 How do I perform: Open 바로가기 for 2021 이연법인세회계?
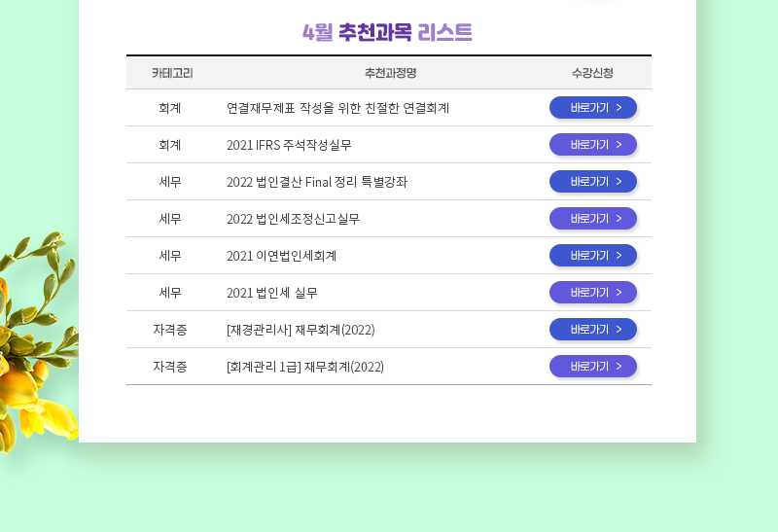coord(593,256)
